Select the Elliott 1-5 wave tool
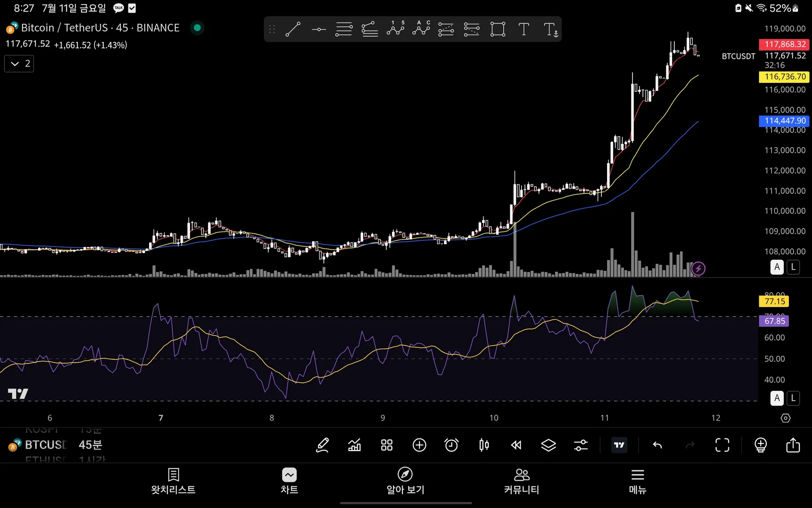This screenshot has height=508, width=812. click(395, 29)
